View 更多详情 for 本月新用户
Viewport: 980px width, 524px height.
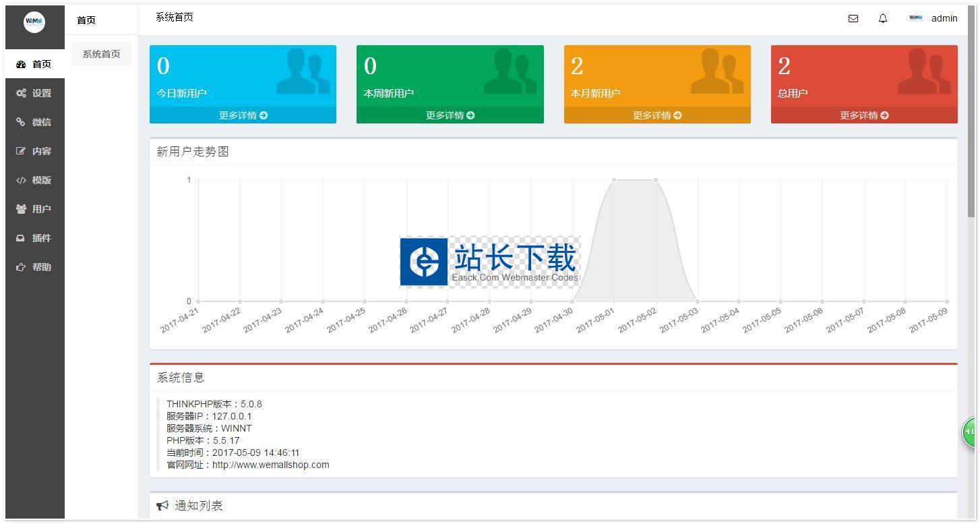point(656,115)
